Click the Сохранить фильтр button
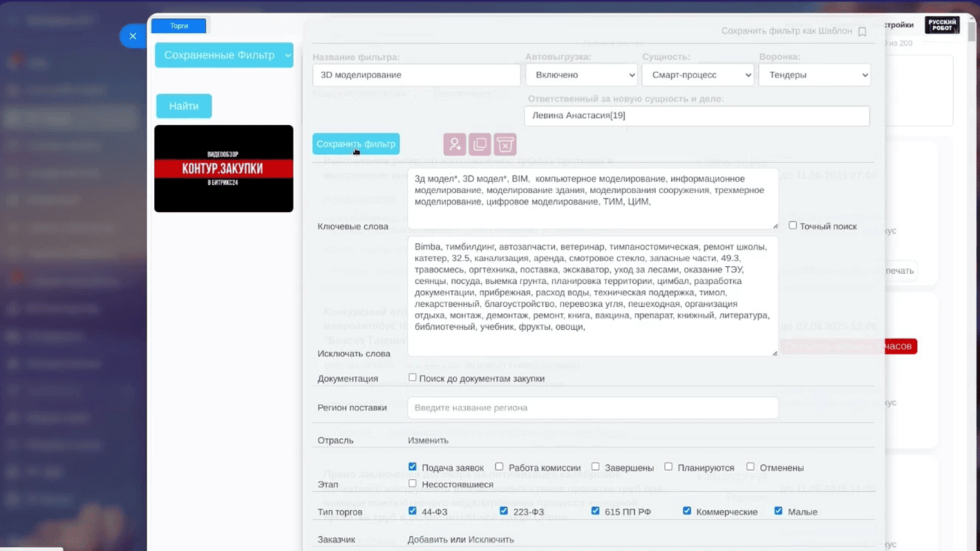This screenshot has width=980, height=551. (356, 144)
